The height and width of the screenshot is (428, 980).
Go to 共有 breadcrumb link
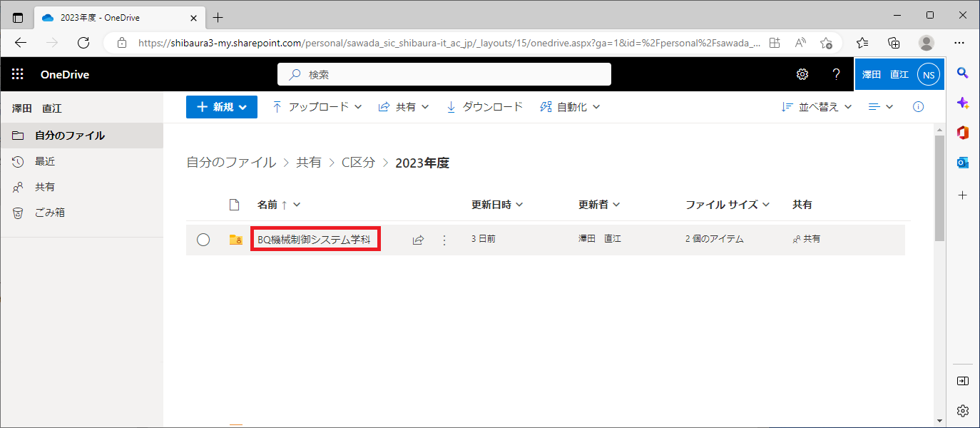click(309, 163)
